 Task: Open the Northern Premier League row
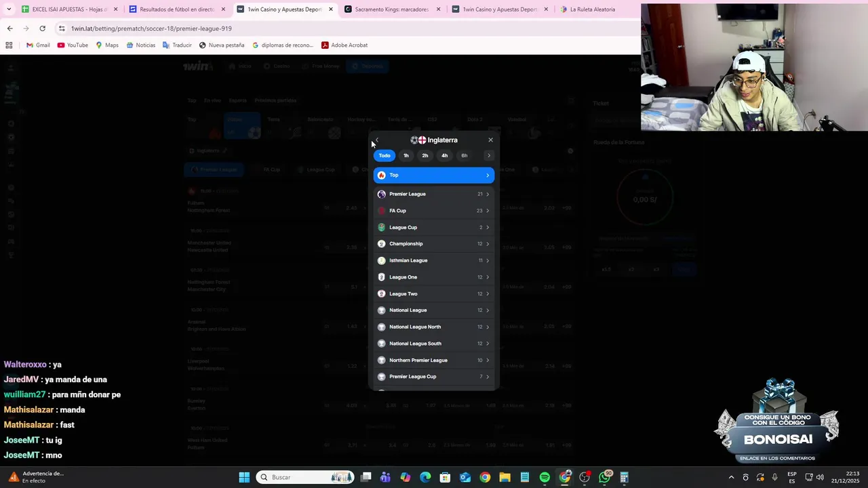434,361
